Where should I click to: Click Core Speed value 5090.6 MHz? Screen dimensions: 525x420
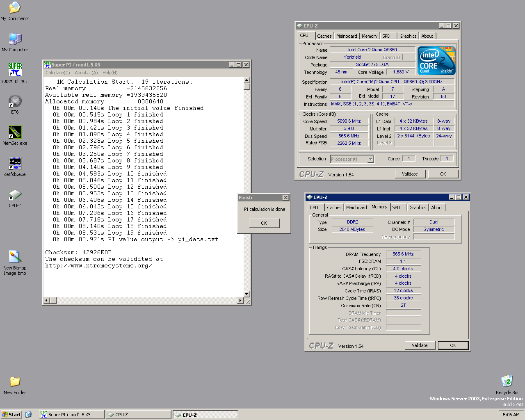pos(349,121)
